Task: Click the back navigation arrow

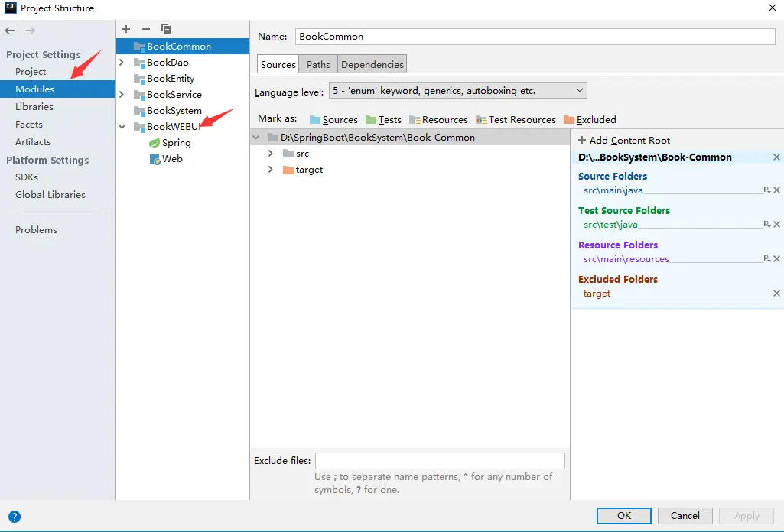Action: click(x=9, y=31)
